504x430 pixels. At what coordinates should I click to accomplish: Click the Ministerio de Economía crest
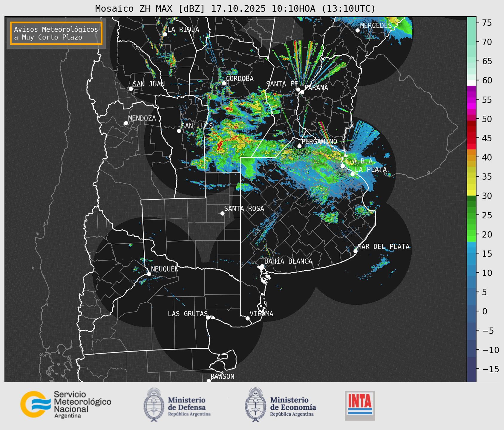tap(255, 405)
